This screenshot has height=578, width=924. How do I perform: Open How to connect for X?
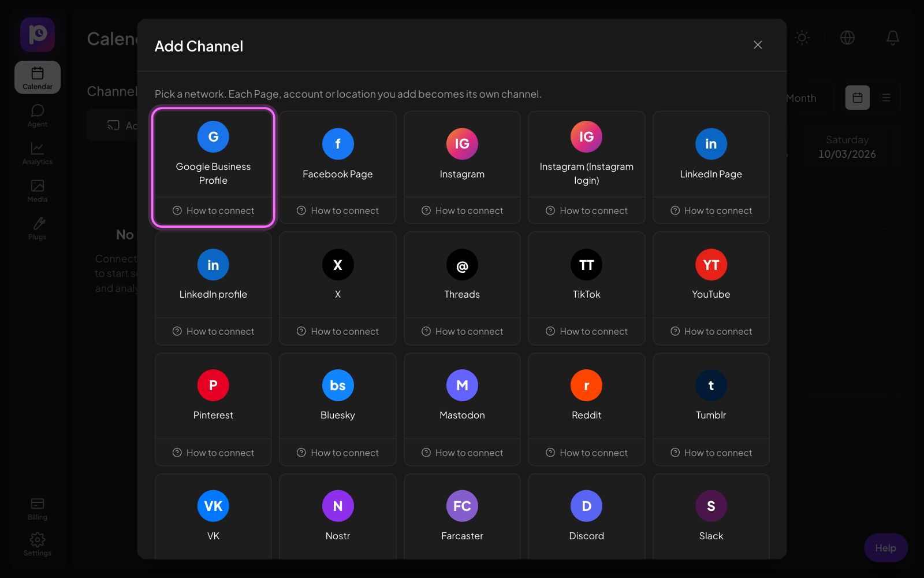click(x=338, y=331)
